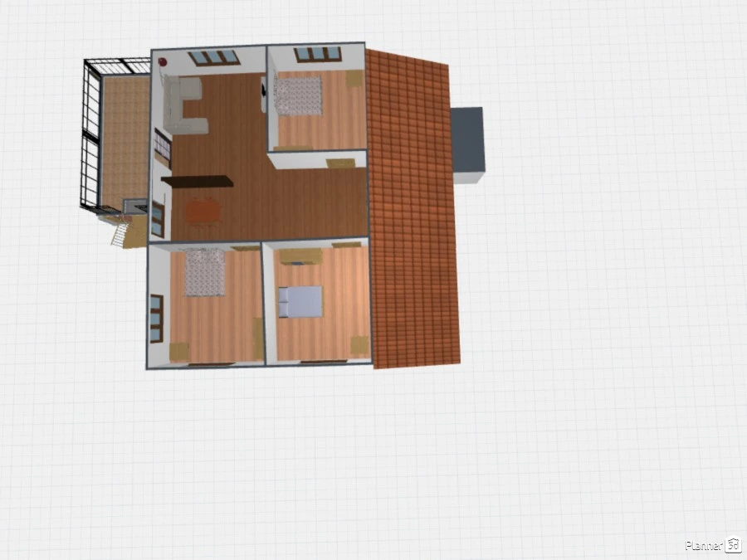
Task: Select the top-right bedroom window
Action: 317,54
